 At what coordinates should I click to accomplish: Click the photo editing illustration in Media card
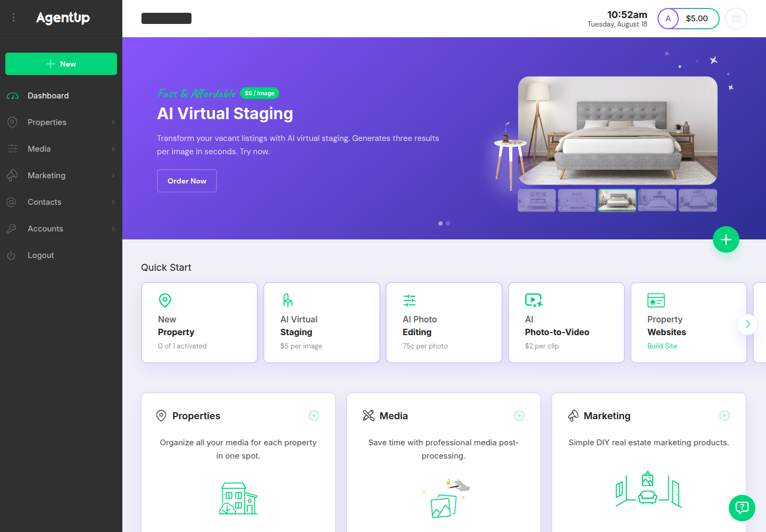tap(446, 498)
